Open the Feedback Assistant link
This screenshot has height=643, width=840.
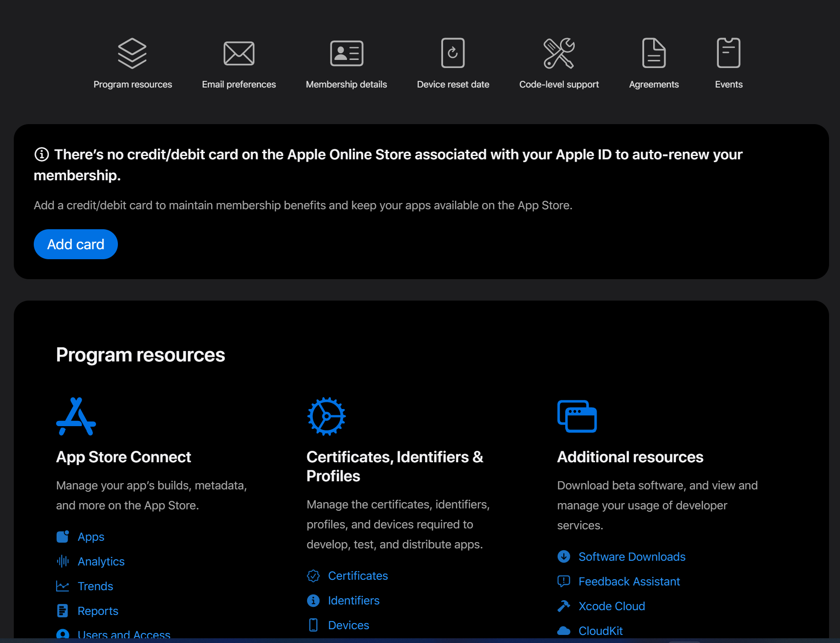629,581
